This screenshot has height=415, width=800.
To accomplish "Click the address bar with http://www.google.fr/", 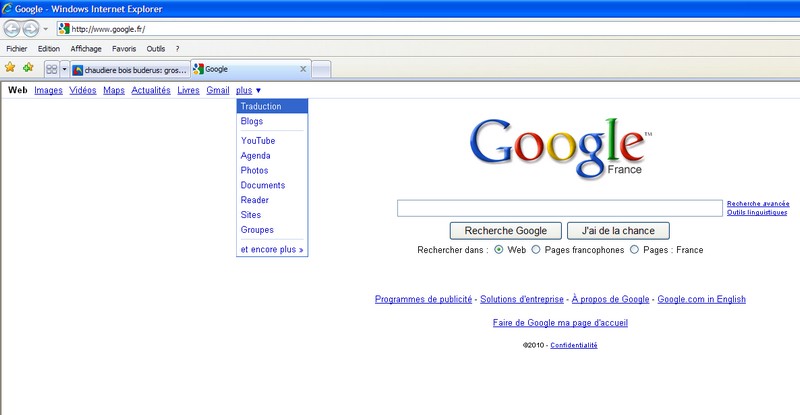I will [x=428, y=29].
